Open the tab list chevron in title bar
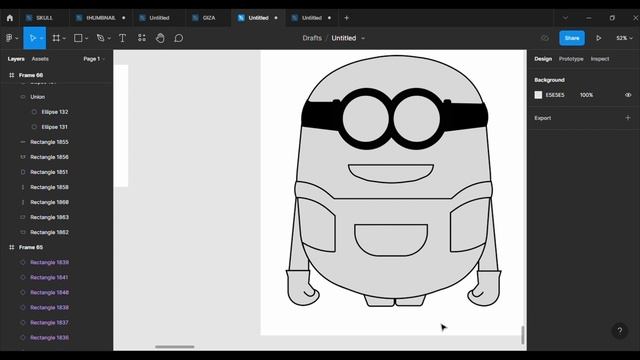This screenshot has width=640, height=360. click(565, 18)
